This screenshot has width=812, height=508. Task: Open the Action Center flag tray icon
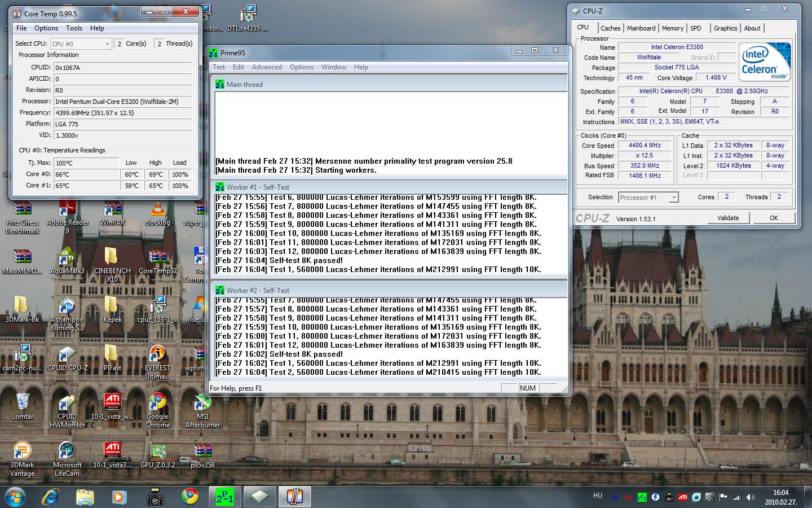click(x=723, y=497)
